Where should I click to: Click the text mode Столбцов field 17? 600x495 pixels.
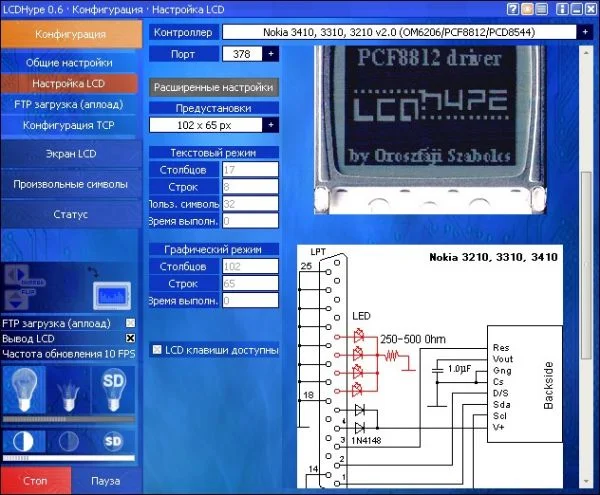(x=251, y=169)
